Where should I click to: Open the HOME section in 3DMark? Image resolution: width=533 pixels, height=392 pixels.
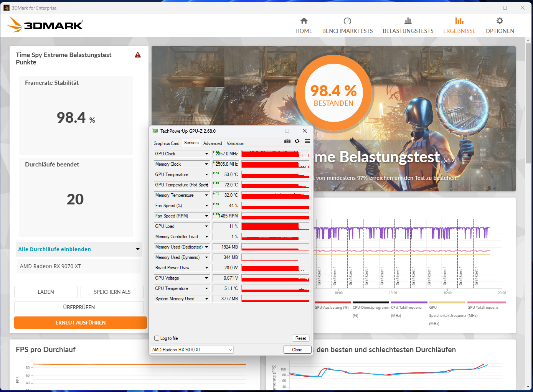point(304,25)
